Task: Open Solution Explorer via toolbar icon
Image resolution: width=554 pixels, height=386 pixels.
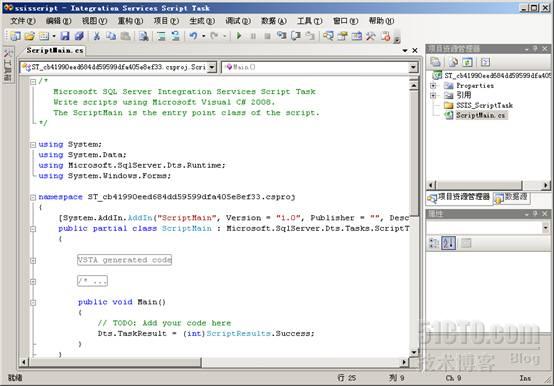Action: click(328, 36)
